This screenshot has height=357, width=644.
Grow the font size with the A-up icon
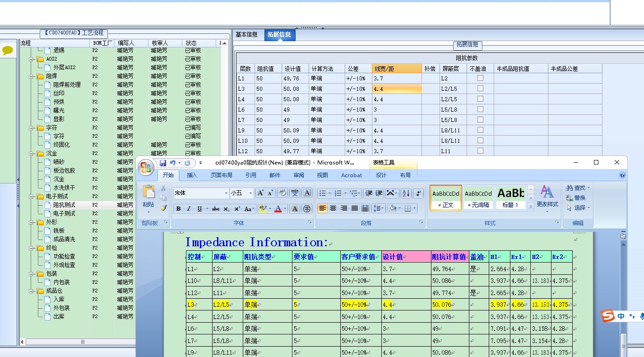coord(260,193)
